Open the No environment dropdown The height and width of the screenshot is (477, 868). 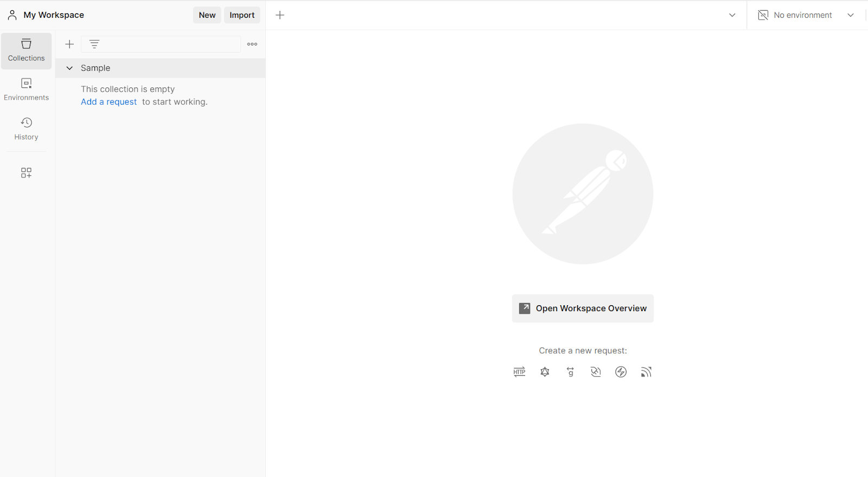point(806,15)
